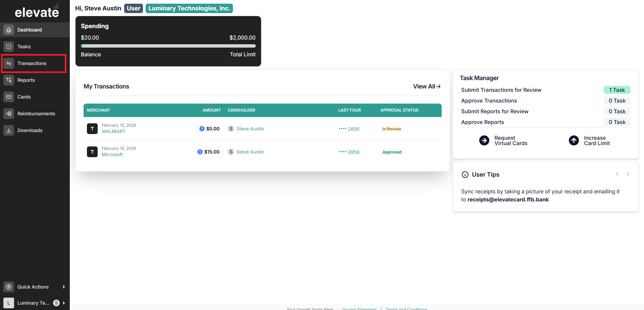
Task: Click the In Review status tag
Action: coord(392,129)
